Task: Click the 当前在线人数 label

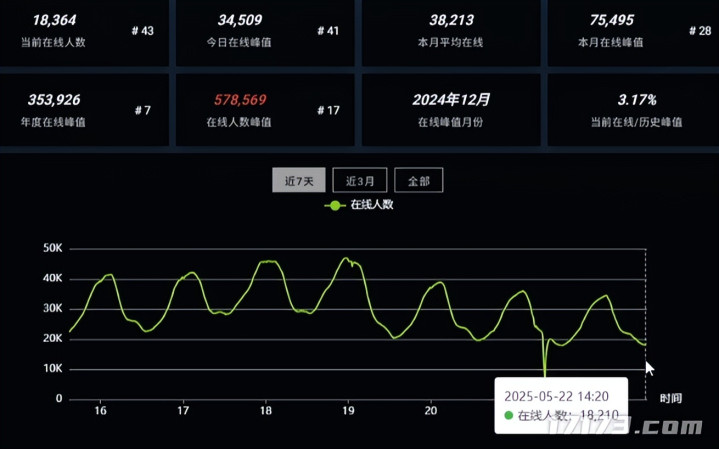Action: [x=53, y=42]
